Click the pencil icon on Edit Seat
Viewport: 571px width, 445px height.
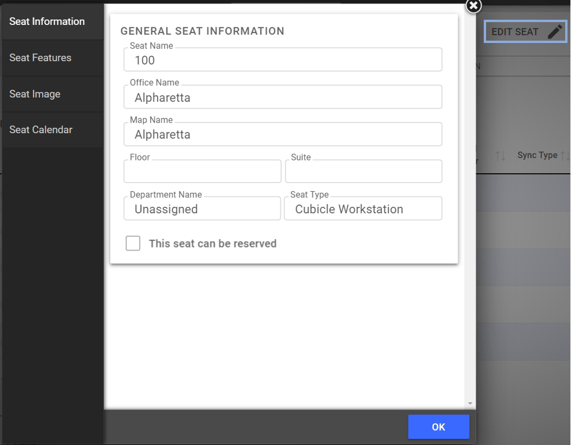point(555,32)
